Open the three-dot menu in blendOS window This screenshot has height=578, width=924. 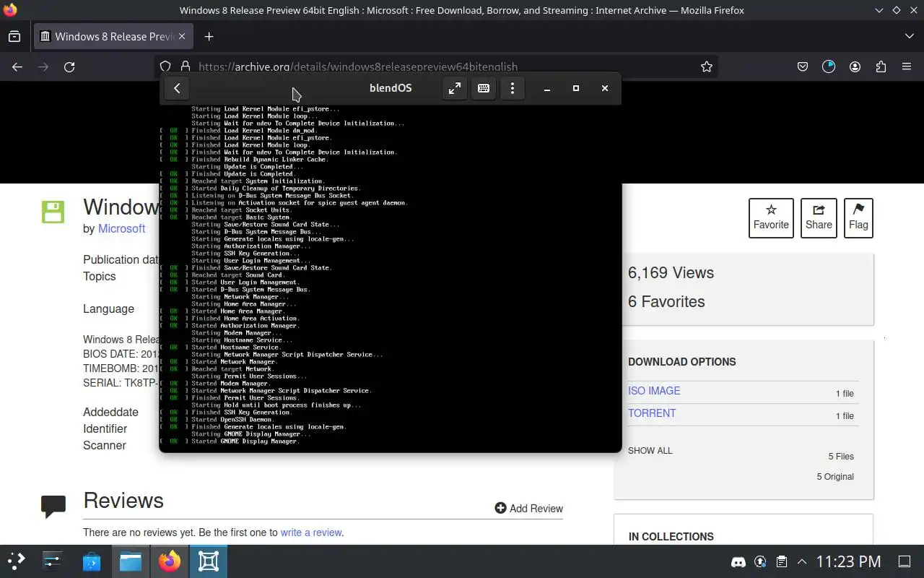pos(513,88)
